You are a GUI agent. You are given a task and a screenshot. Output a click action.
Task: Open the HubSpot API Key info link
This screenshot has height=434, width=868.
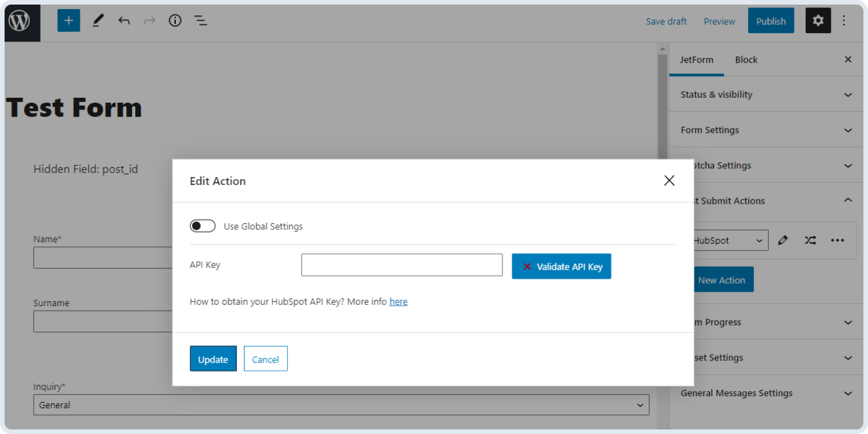pyautogui.click(x=398, y=301)
